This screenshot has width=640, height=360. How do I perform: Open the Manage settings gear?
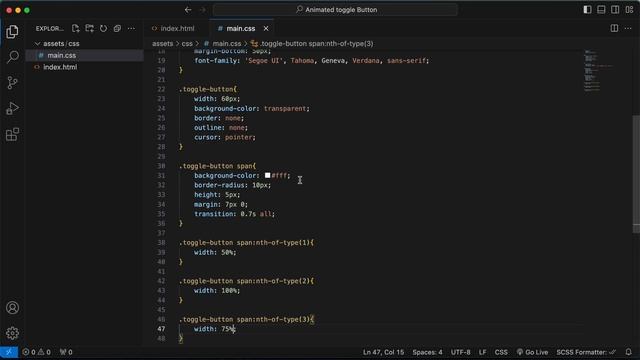(12, 333)
